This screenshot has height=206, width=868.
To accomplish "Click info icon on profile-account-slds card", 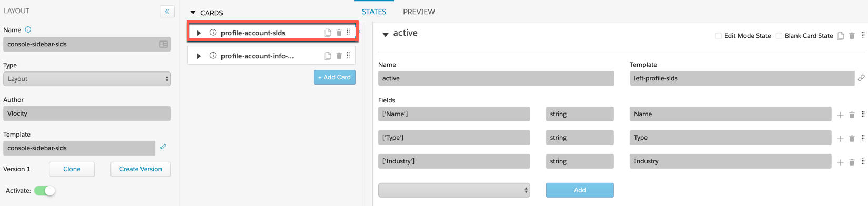I will 213,33.
